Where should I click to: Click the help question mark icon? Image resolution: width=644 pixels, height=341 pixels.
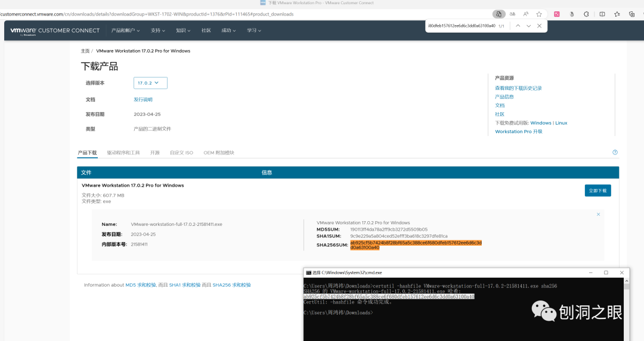pos(615,152)
